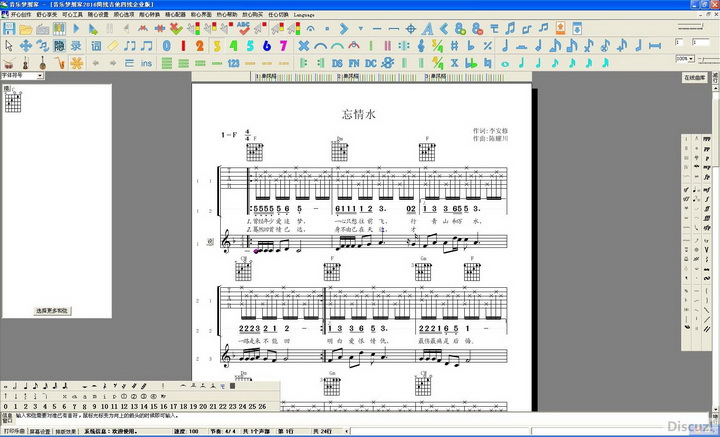720x437 pixels.
Task: Toggle the 隐 (hide) button
Action: pos(60,46)
